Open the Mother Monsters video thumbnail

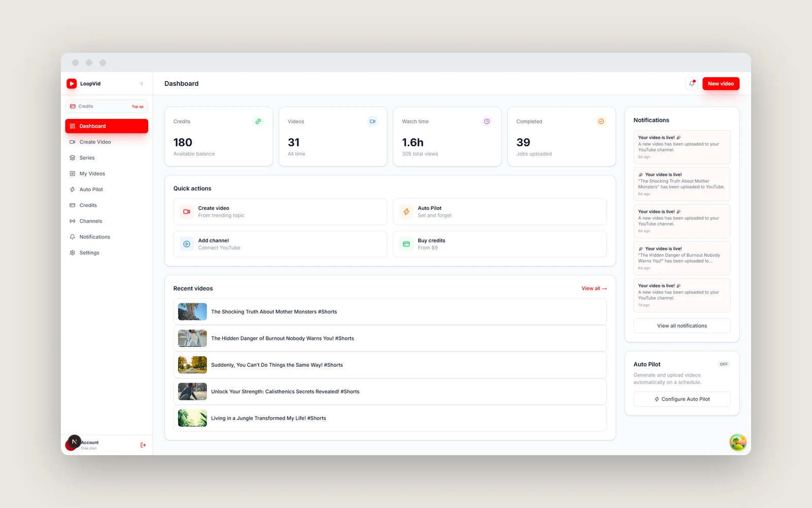point(192,312)
